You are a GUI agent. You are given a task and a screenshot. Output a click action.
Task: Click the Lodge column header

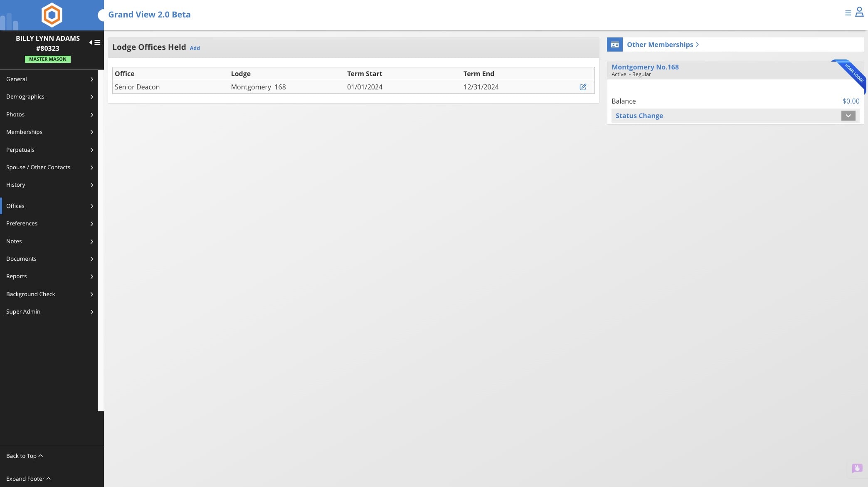[241, 74]
